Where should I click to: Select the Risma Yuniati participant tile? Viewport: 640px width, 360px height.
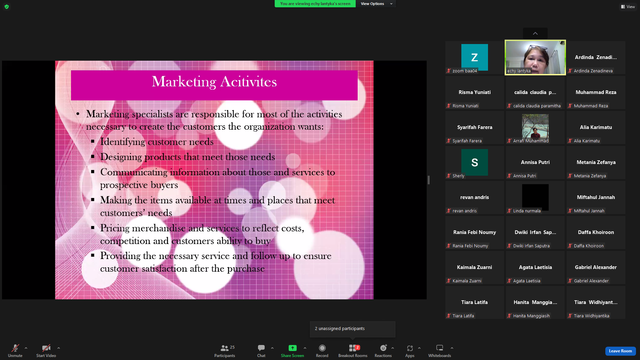475,93
